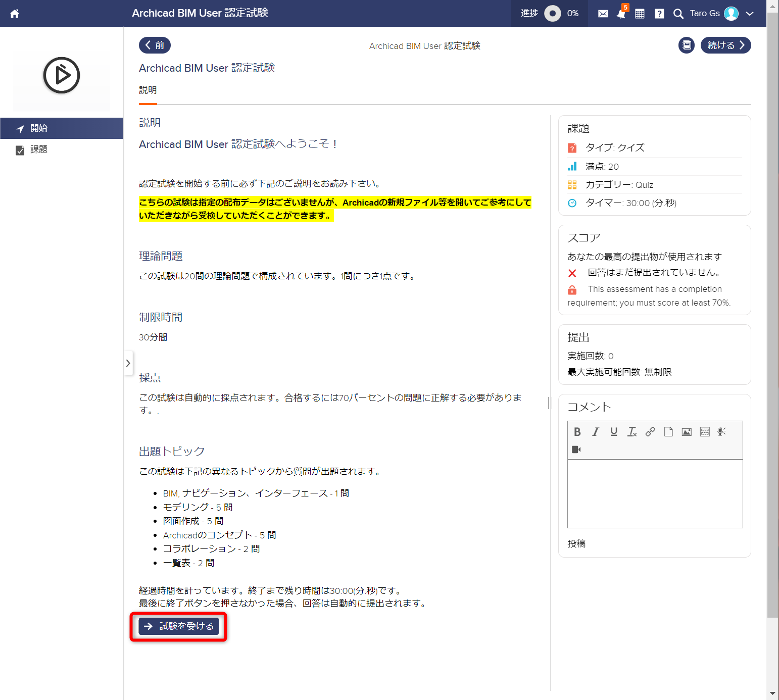The height and width of the screenshot is (700, 779).
Task: Open the calendar grid icon
Action: (640, 14)
